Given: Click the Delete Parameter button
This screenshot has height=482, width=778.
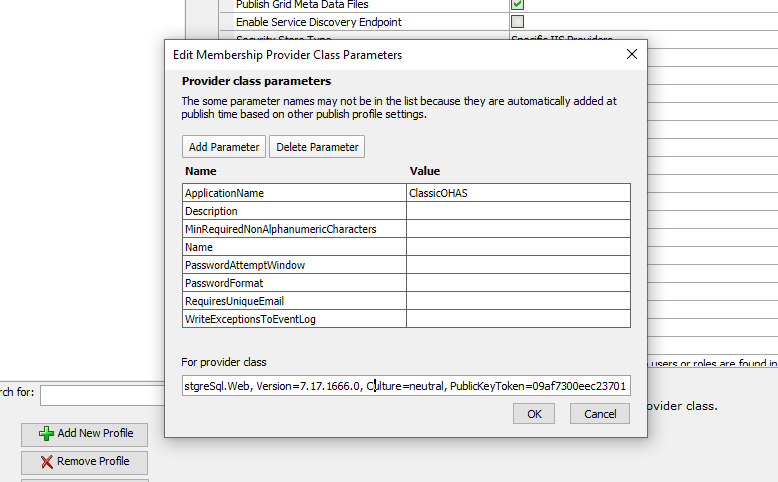Looking at the screenshot, I should coord(317,147).
